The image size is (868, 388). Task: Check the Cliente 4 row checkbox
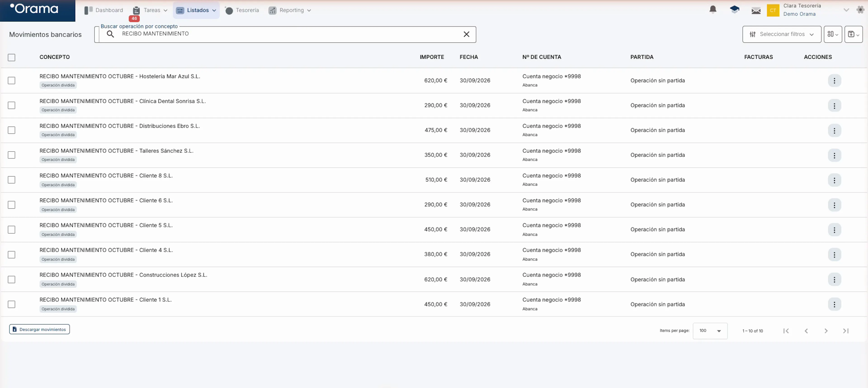(x=12, y=255)
